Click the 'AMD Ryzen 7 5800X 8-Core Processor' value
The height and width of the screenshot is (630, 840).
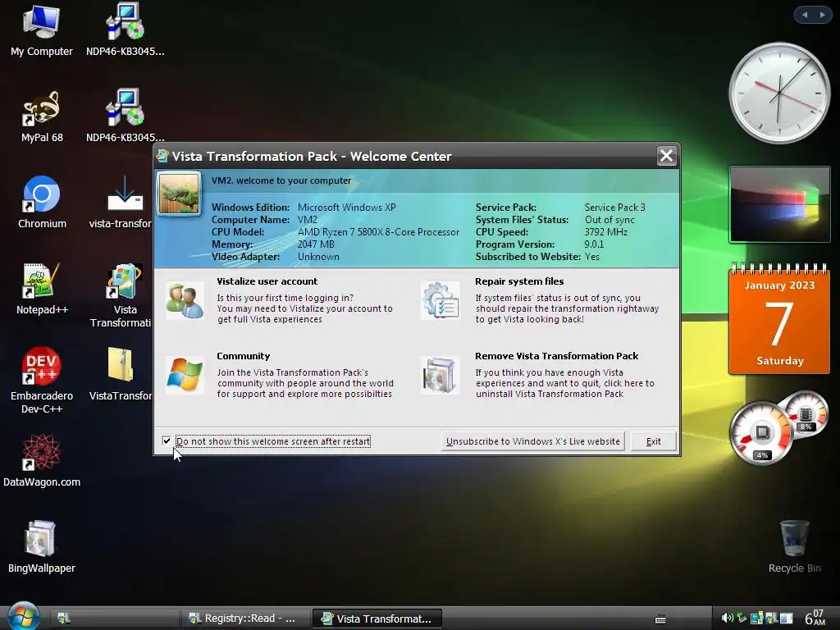(378, 232)
